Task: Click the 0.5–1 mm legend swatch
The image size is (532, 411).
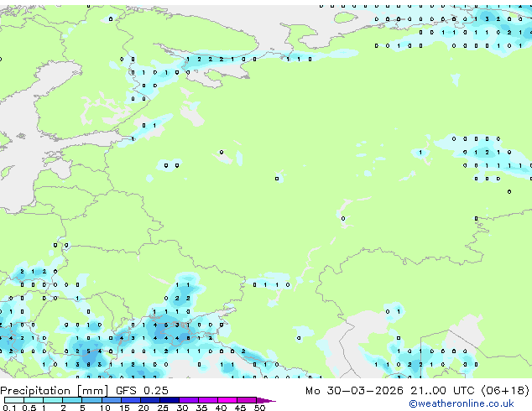Action: (34, 400)
